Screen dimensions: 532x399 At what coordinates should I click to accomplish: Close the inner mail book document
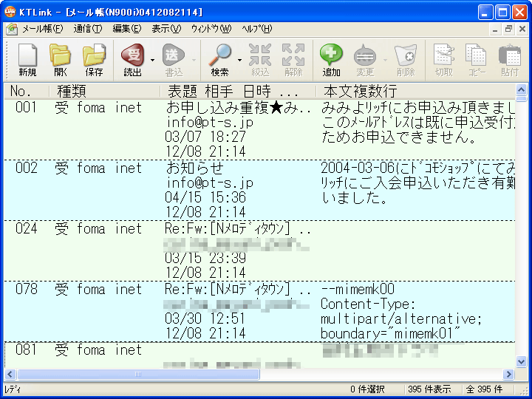(522, 30)
